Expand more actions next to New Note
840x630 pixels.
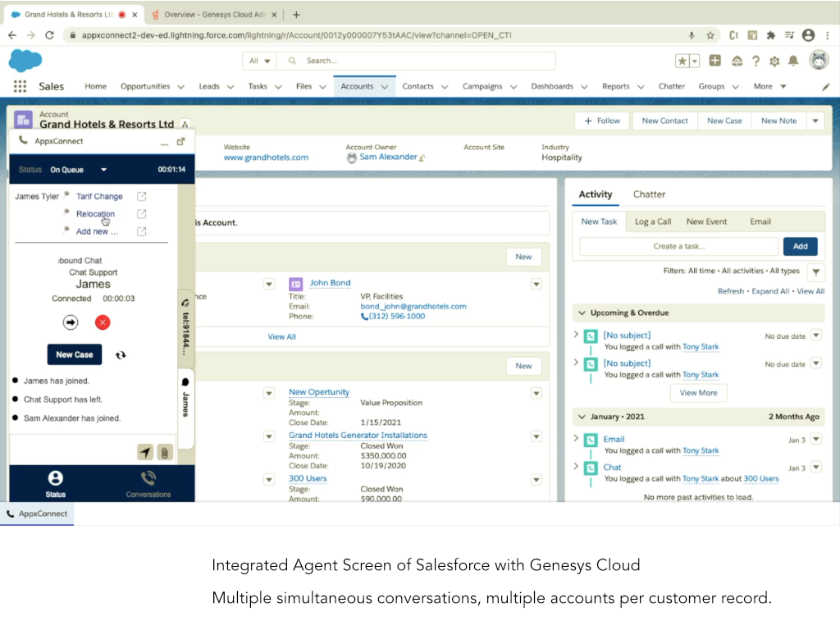[815, 121]
